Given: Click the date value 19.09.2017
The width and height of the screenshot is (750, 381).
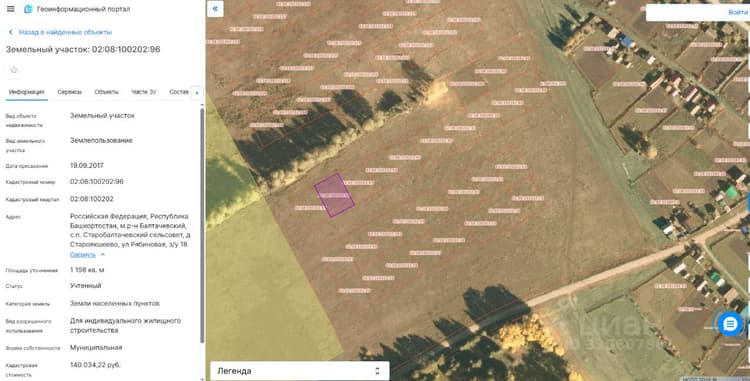Looking at the screenshot, I should pos(87,165).
